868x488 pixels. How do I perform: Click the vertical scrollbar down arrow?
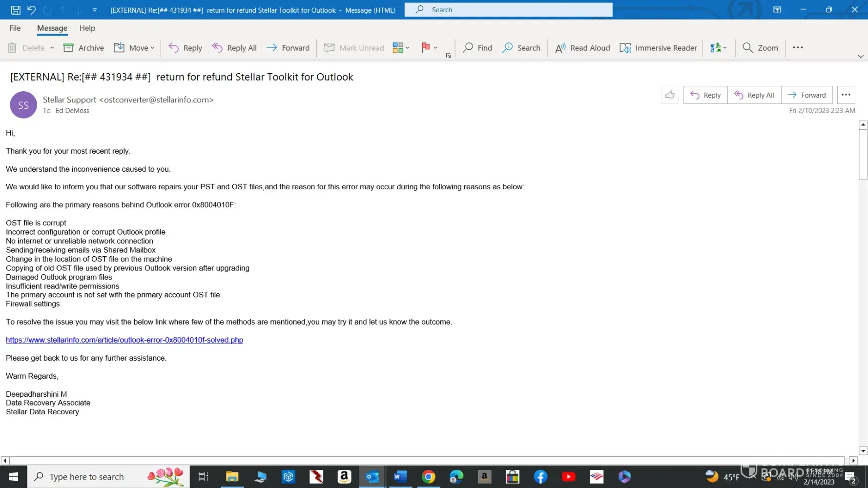click(x=863, y=451)
